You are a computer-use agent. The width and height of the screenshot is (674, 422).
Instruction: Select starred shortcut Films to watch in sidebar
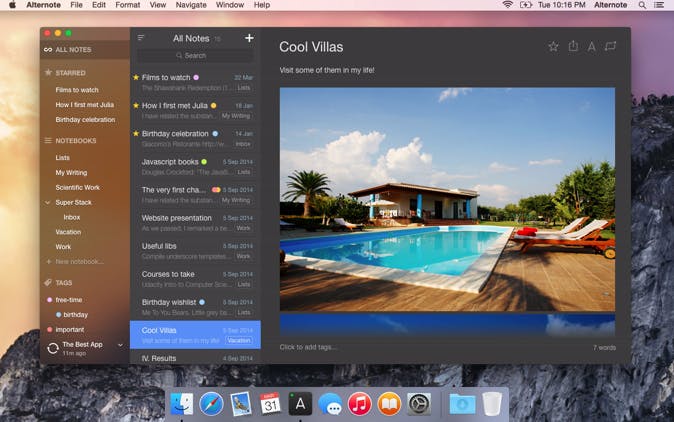(77, 90)
